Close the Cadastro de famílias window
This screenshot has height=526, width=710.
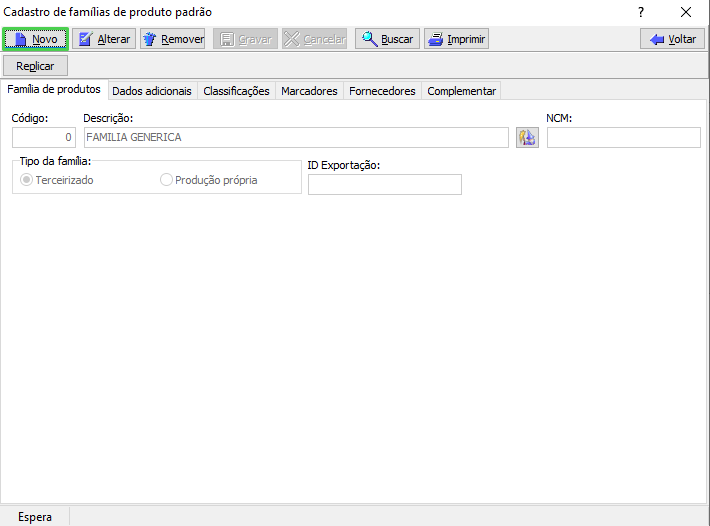coord(686,12)
